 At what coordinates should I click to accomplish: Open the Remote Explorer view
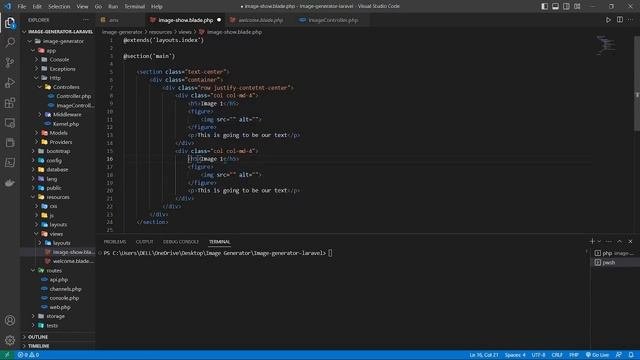coord(10,123)
